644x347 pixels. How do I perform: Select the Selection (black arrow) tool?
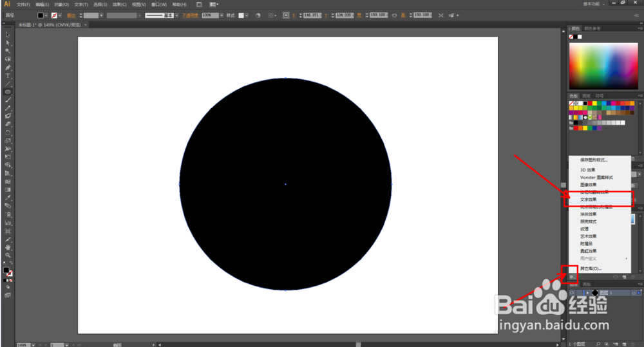coord(8,35)
